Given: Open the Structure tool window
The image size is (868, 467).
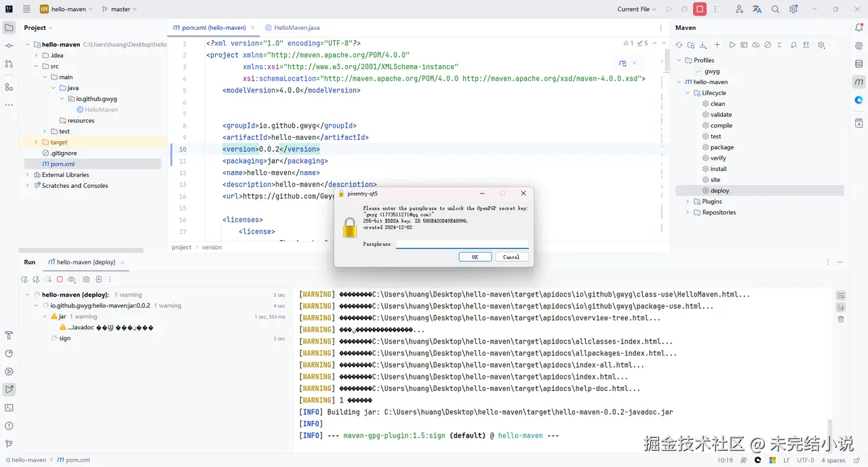Looking at the screenshot, I should [x=9, y=87].
